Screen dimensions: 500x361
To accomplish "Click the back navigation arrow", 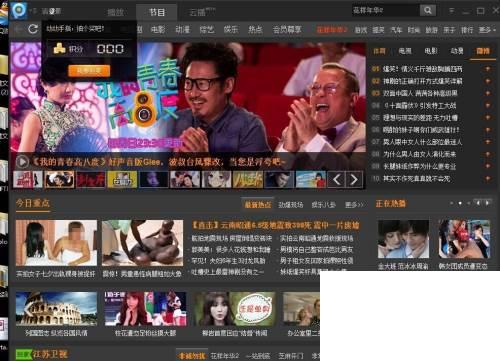I will pyautogui.click(x=19, y=30).
